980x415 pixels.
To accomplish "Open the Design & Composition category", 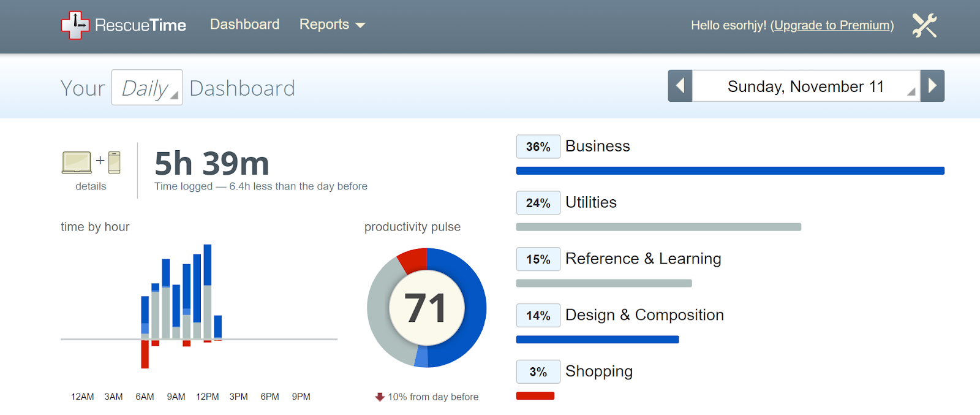I will [644, 315].
